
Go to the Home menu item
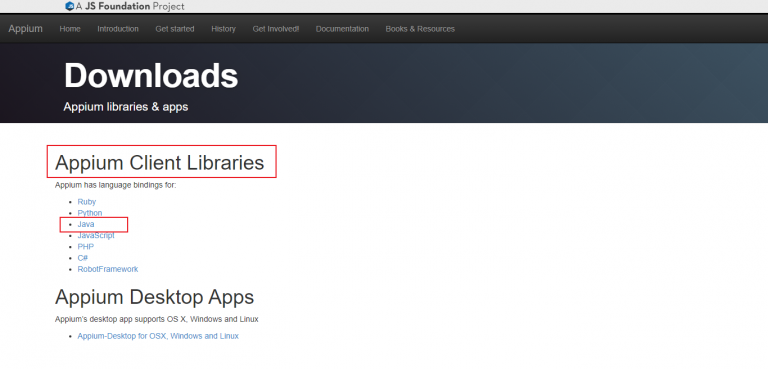point(70,29)
